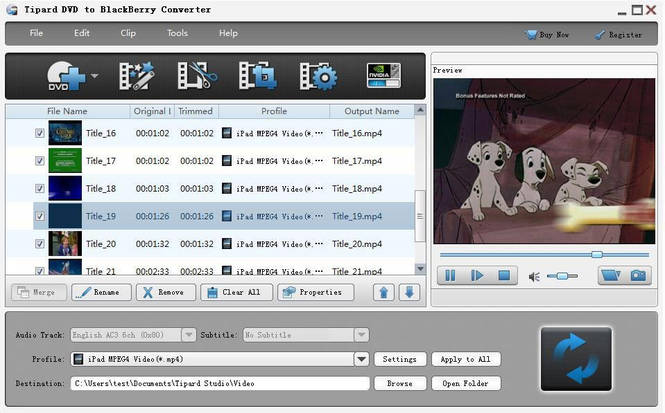Expand the Audio Track dropdown
This screenshot has width=665, height=413.
[x=189, y=335]
